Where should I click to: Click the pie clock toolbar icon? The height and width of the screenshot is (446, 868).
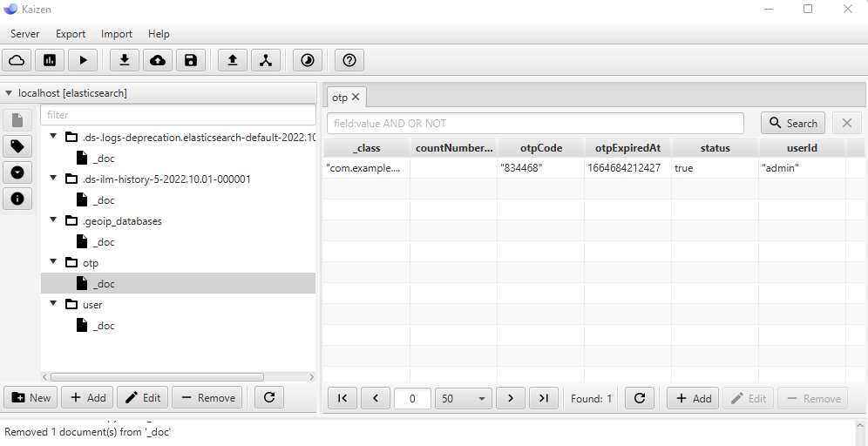[308, 60]
